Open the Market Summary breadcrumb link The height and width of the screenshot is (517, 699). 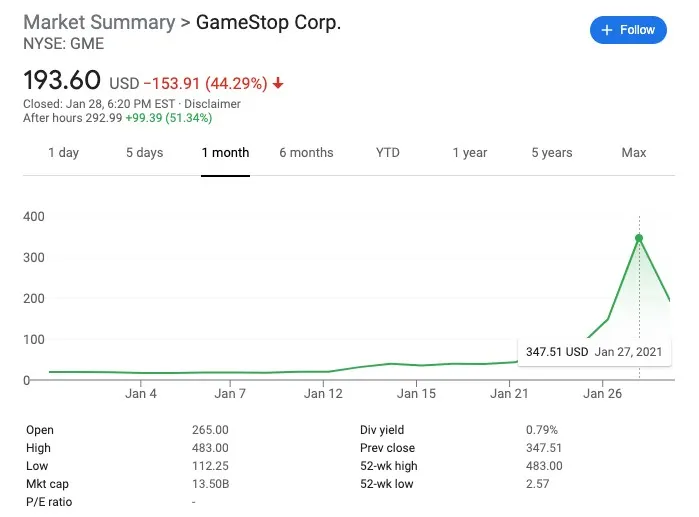[99, 22]
